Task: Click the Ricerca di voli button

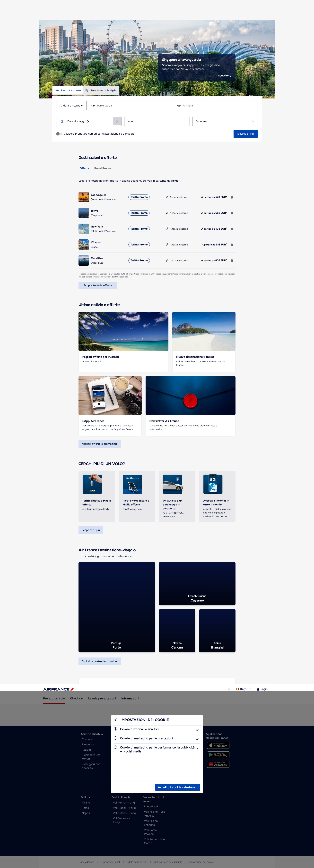Action: [x=245, y=134]
